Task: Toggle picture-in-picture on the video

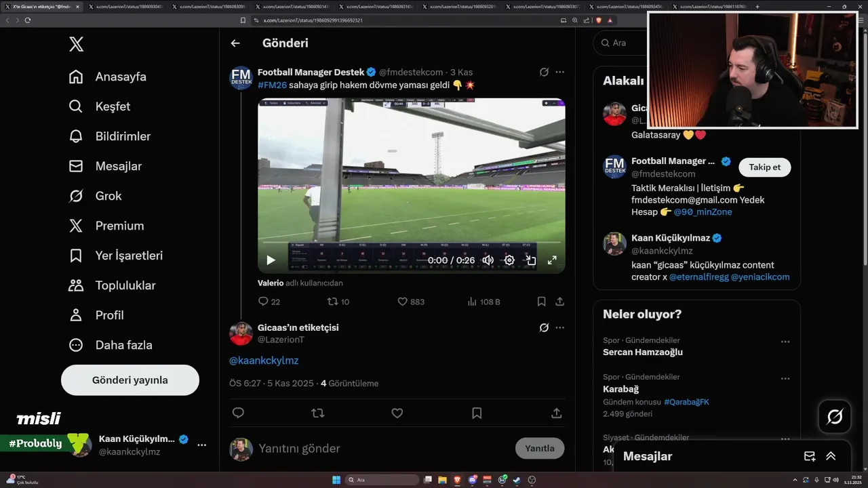Action: pos(531,260)
